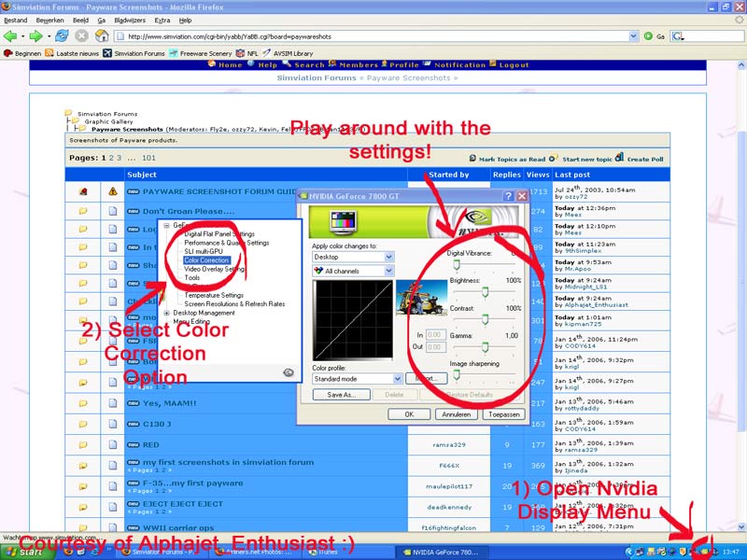
Task: Collapse the GeForce tree node
Action: pos(167,225)
